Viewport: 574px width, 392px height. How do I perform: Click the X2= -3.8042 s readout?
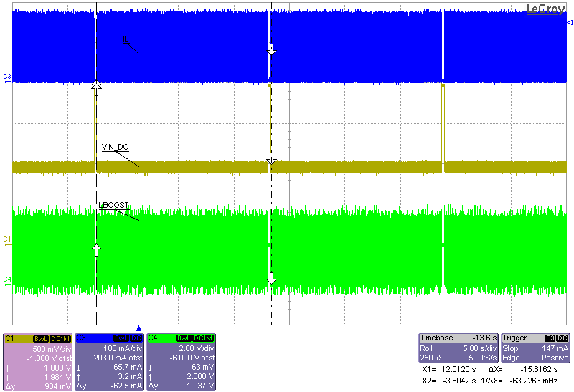point(449,381)
